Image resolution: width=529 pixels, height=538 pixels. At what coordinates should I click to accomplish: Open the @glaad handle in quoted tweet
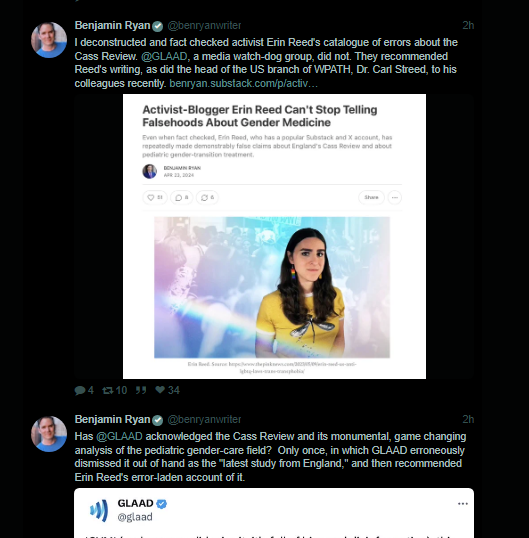coord(135,517)
